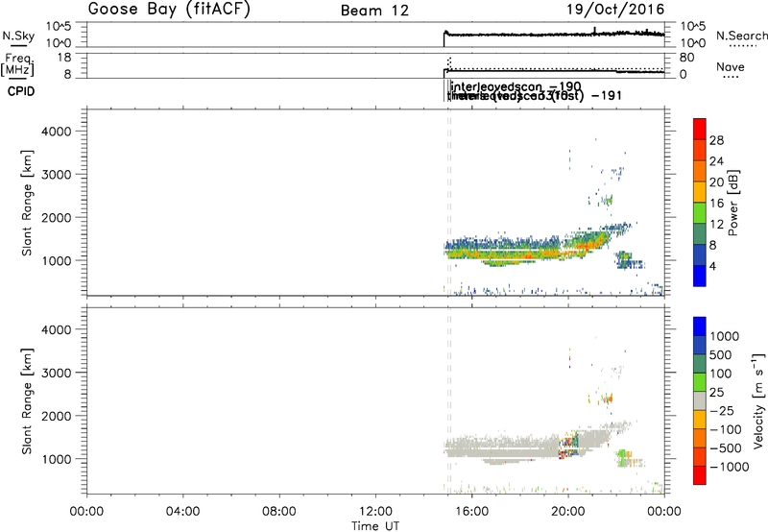The height and width of the screenshot is (532, 768).
Task: Click "4000" tick on power panel range axis
Action: [x=57, y=132]
